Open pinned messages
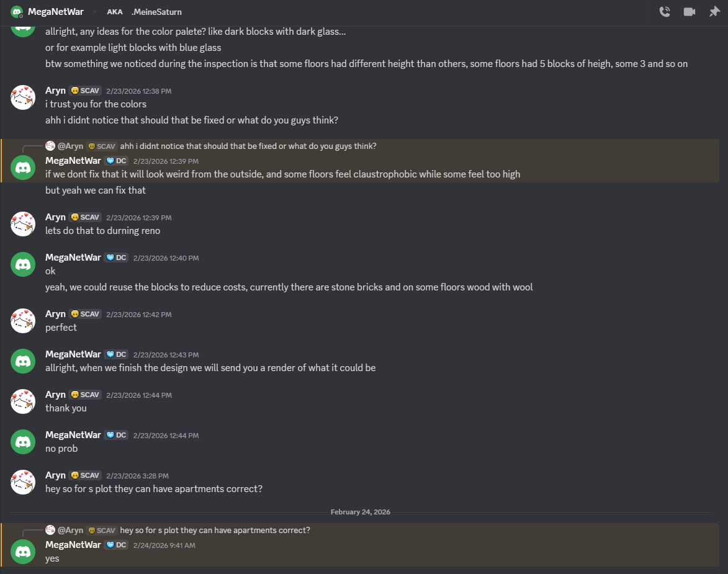 [x=714, y=12]
